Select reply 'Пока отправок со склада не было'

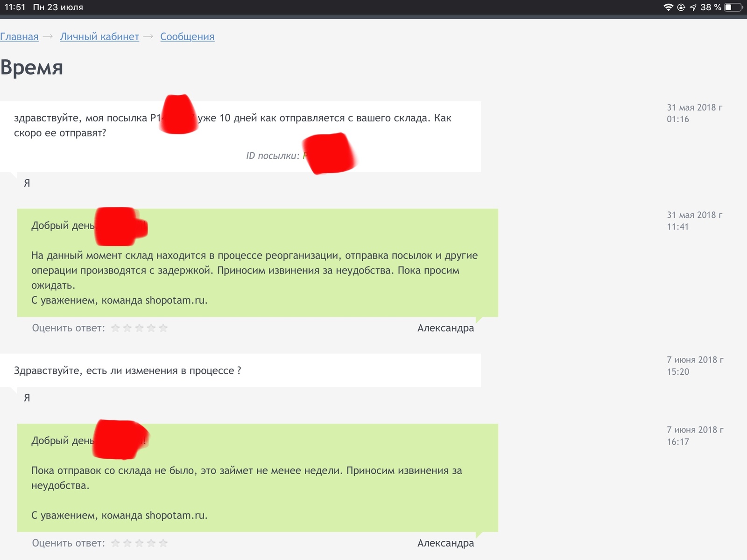pos(247,478)
